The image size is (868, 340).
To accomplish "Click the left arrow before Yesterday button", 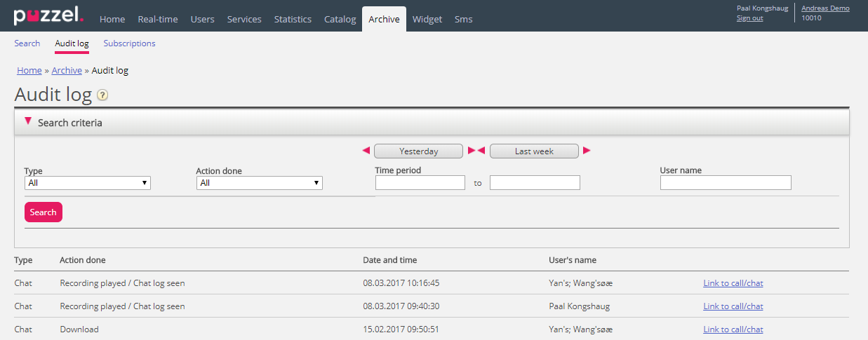I will coord(366,151).
